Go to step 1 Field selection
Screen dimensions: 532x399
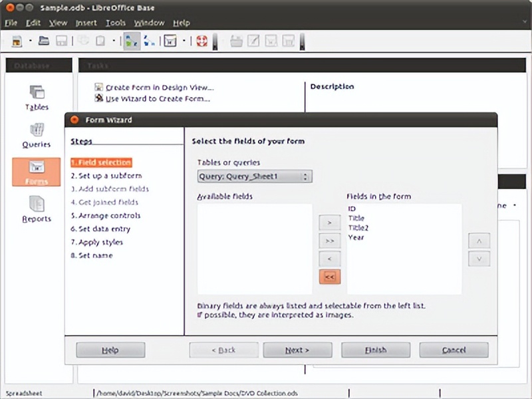pyautogui.click(x=101, y=162)
